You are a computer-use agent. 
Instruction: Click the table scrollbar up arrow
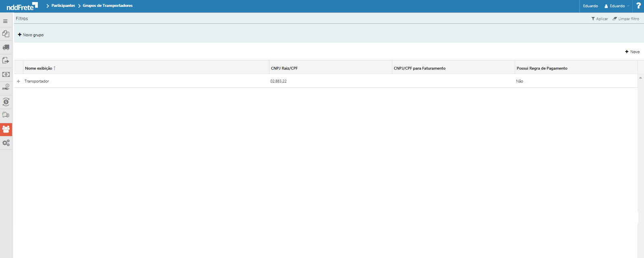(x=640, y=78)
